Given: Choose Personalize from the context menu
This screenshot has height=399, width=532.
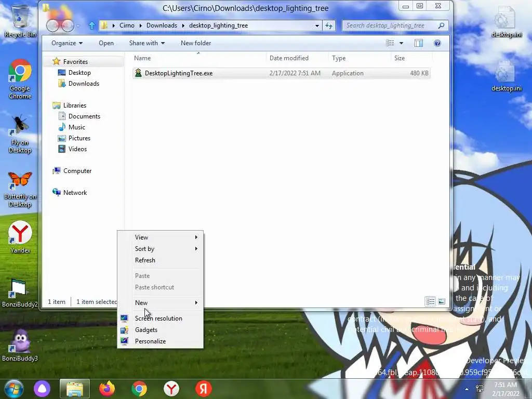Looking at the screenshot, I should [x=160, y=341].
